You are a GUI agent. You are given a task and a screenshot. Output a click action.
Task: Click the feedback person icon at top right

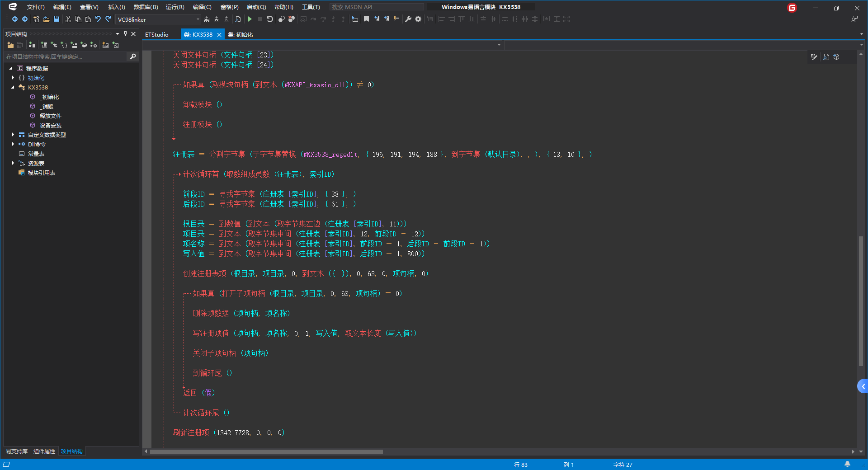pyautogui.click(x=854, y=19)
